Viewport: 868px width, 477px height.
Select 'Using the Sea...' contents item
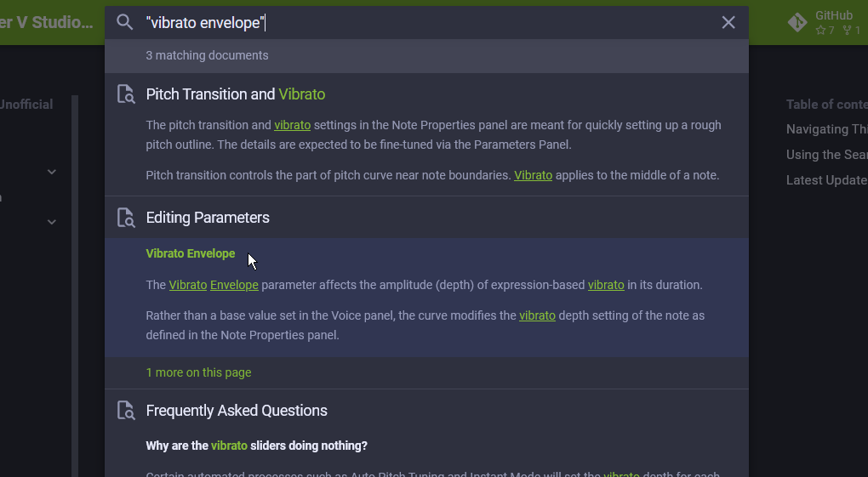pos(827,155)
